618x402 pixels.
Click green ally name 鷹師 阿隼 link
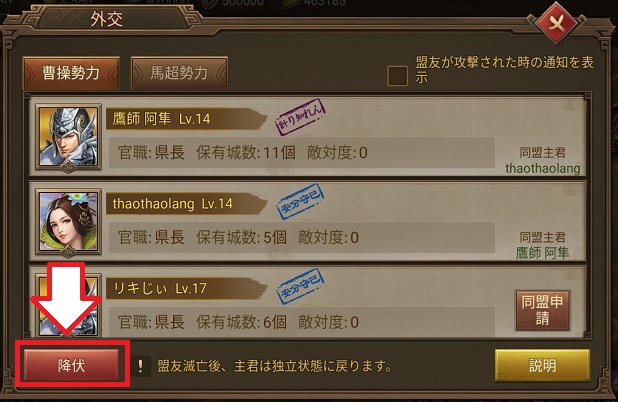[542, 253]
